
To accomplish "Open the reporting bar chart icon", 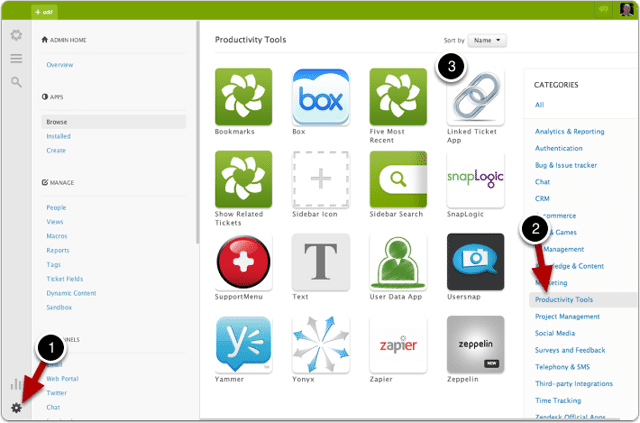I will point(16,384).
